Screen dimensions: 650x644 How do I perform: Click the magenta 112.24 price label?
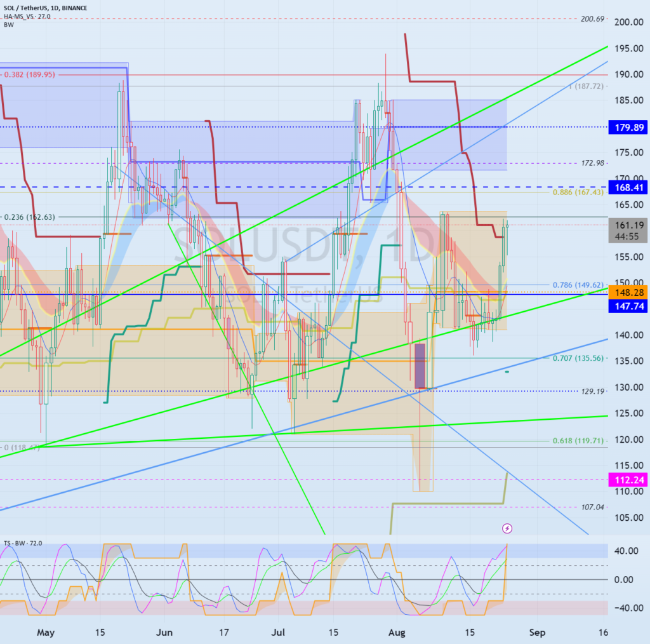(x=627, y=480)
